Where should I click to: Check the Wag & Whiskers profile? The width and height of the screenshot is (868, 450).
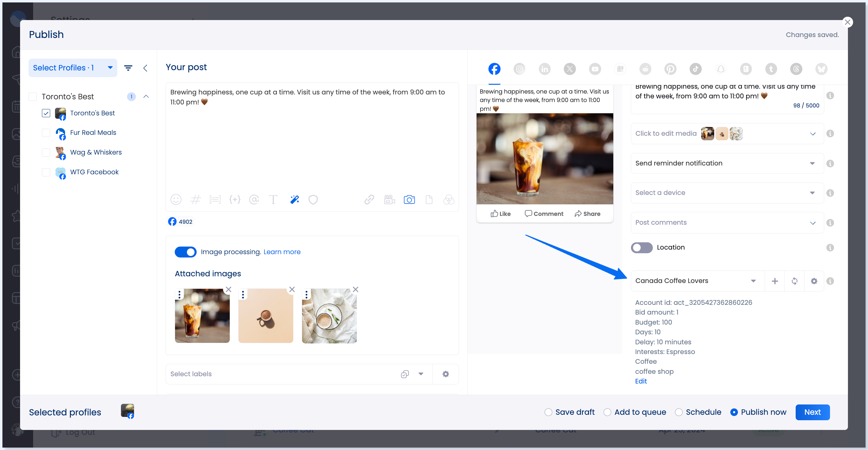[46, 152]
